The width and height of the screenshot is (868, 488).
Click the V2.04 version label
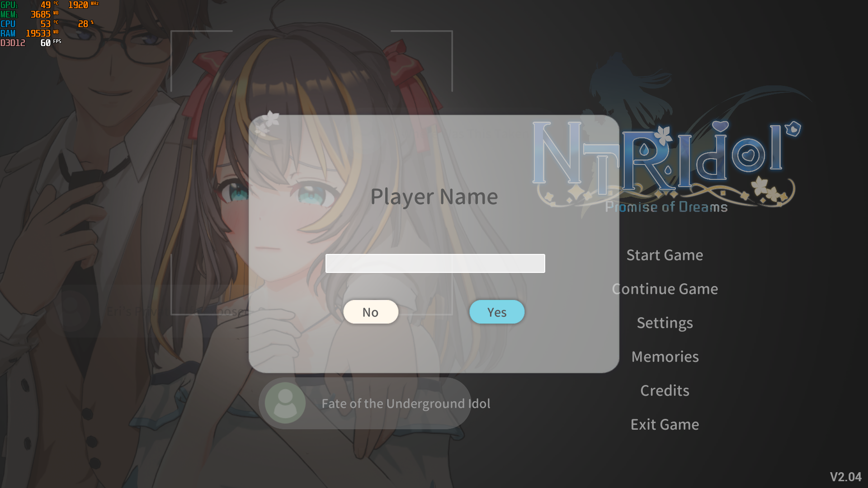click(x=845, y=477)
